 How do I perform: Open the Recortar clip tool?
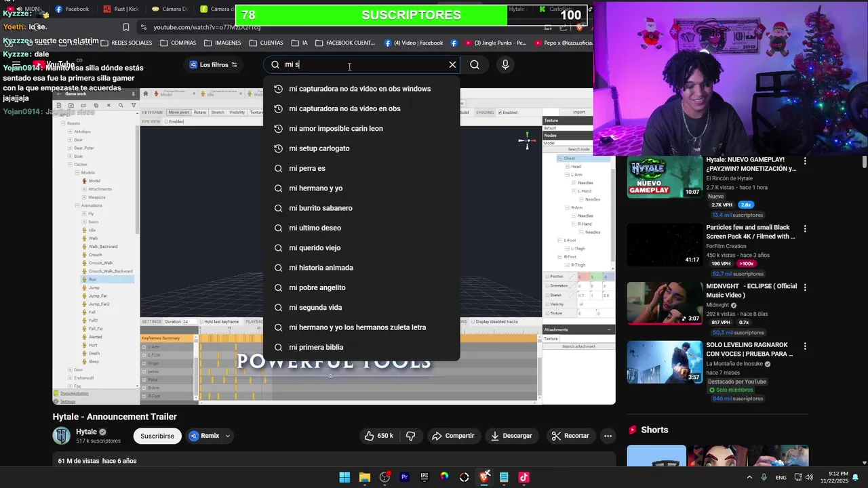click(570, 436)
